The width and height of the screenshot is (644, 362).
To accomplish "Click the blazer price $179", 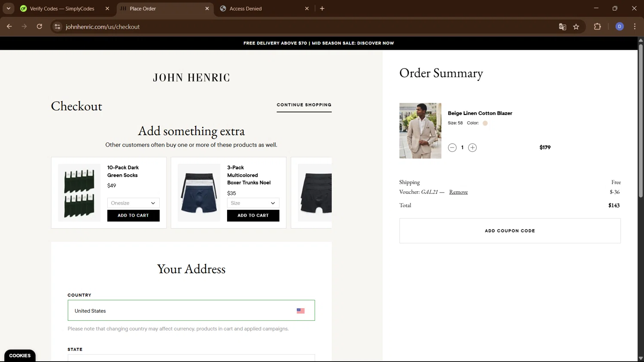I will tap(545, 148).
